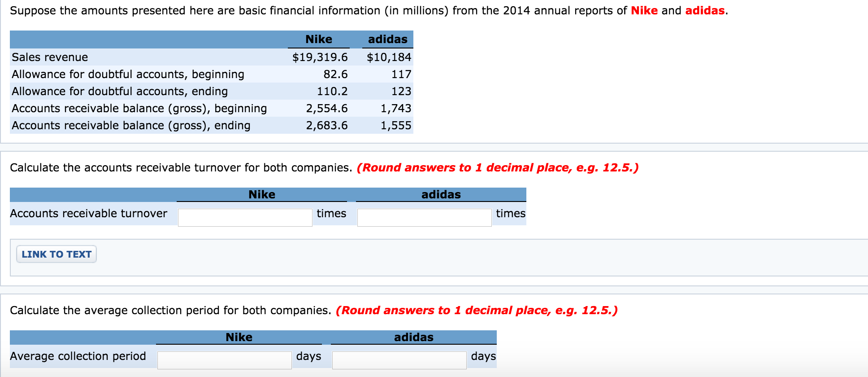Click the LINK TO TEXT button
Screen dimensions: 868x377
click(56, 254)
